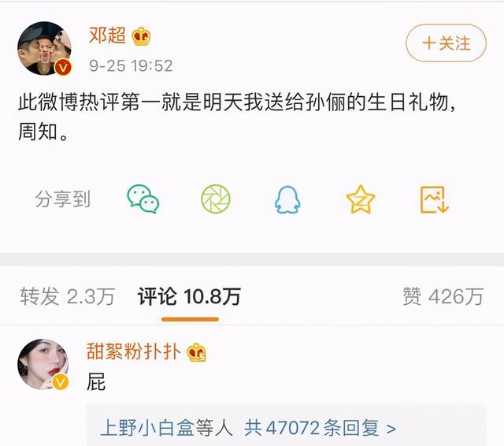Share to Qzone star icon
504x446 pixels.
tap(361, 199)
